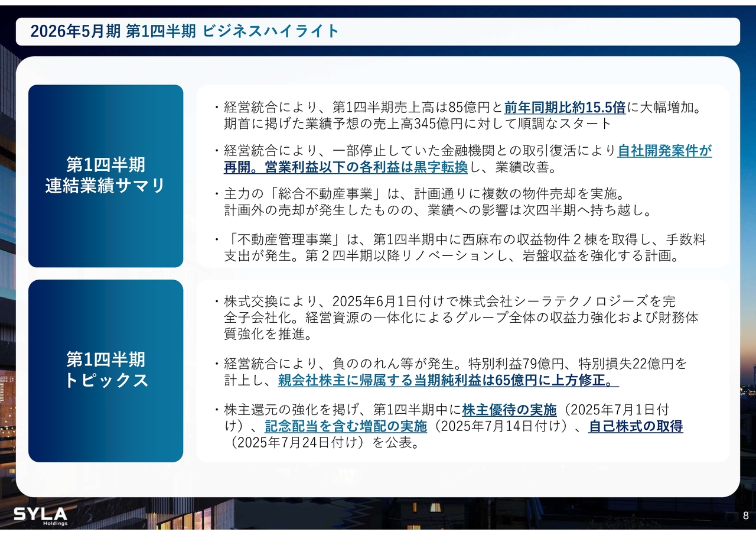The image size is (756, 535).
Task: Click the 株式交換により bullet's first line
Action: (x=449, y=301)
